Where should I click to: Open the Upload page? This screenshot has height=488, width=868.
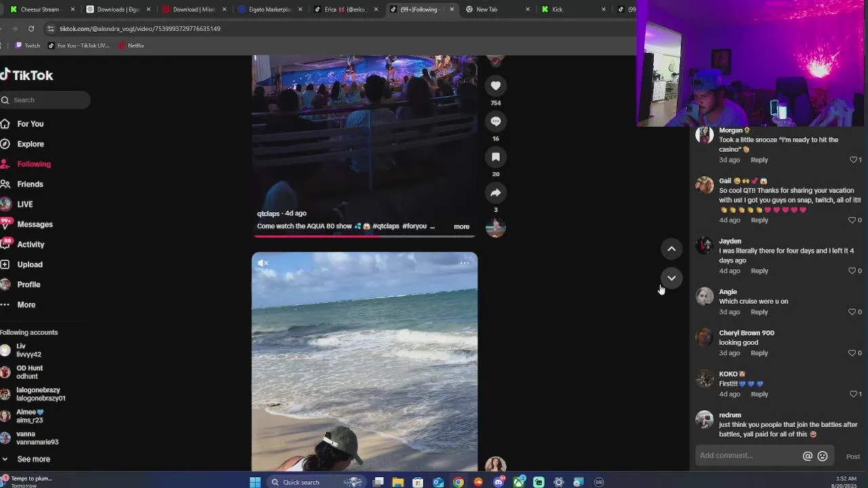pyautogui.click(x=22, y=264)
